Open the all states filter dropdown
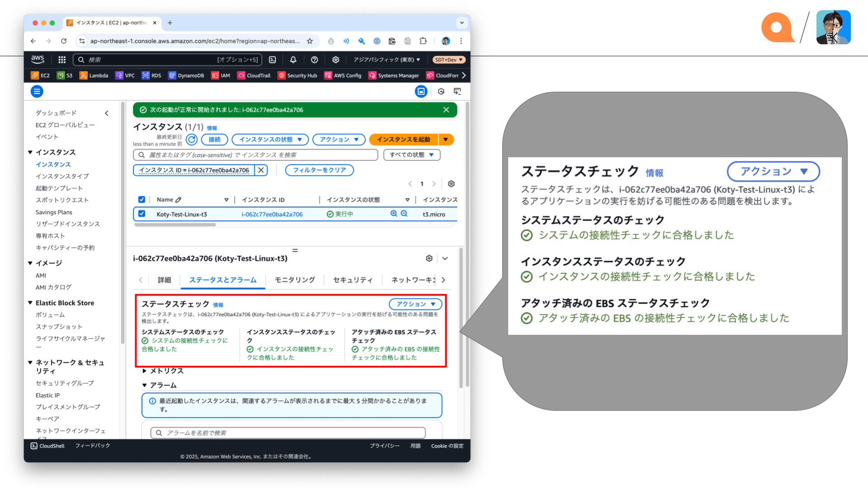868x488 pixels. pyautogui.click(x=412, y=155)
